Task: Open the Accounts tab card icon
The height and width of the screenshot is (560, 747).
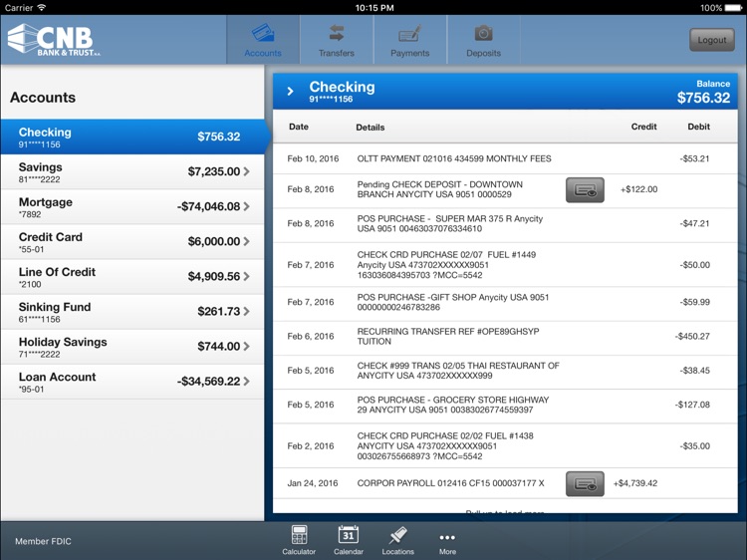Action: click(x=263, y=33)
